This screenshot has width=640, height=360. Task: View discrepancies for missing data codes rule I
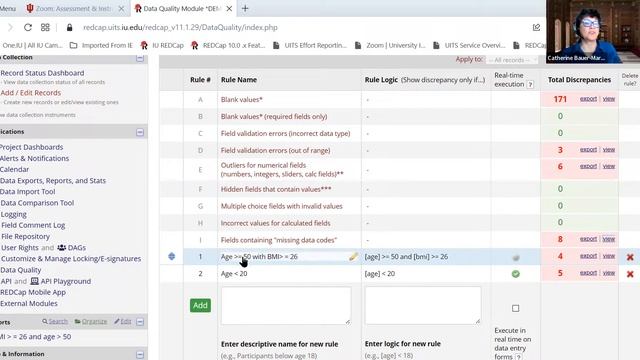[609, 239]
